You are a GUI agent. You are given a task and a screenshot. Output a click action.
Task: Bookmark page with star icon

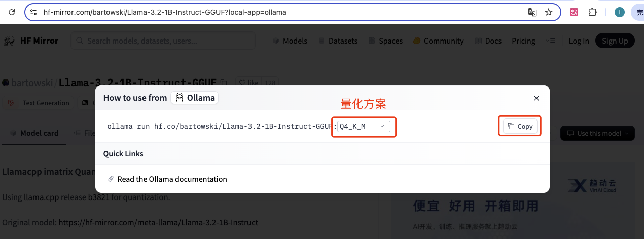coord(549,12)
